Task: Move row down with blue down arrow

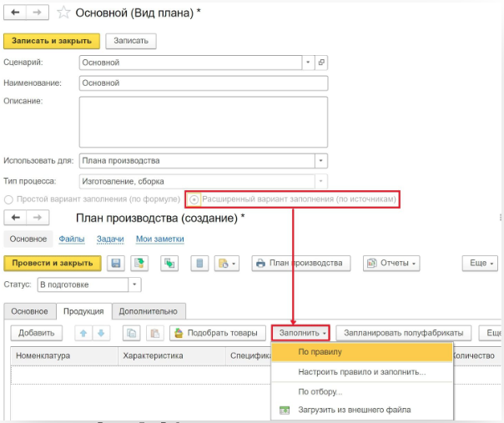Action: 101,334
